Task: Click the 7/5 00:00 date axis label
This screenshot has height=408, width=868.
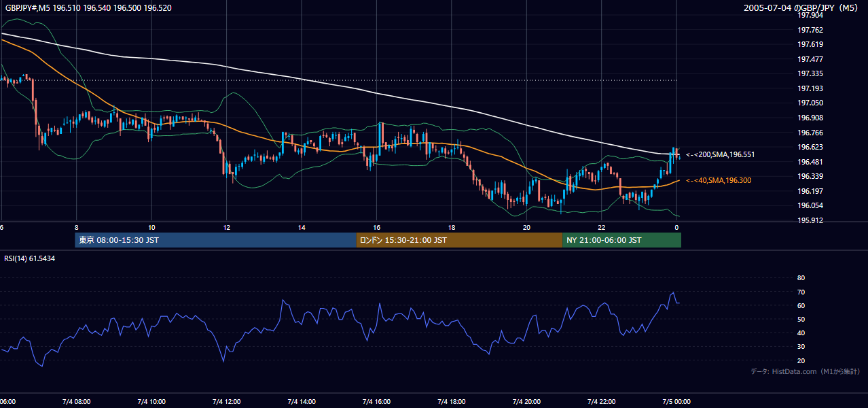Action: [x=676, y=401]
